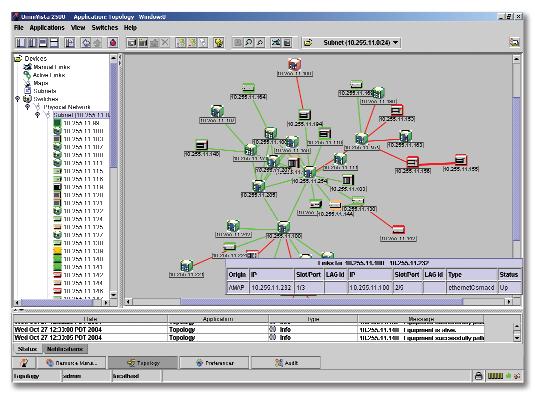
Task: Click the green bars indicator in status bar
Action: tap(495, 376)
